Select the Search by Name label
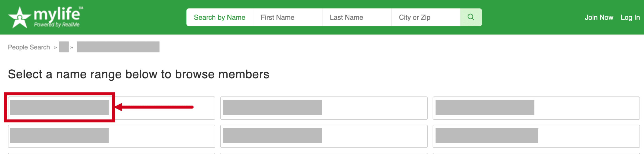 coord(219,17)
